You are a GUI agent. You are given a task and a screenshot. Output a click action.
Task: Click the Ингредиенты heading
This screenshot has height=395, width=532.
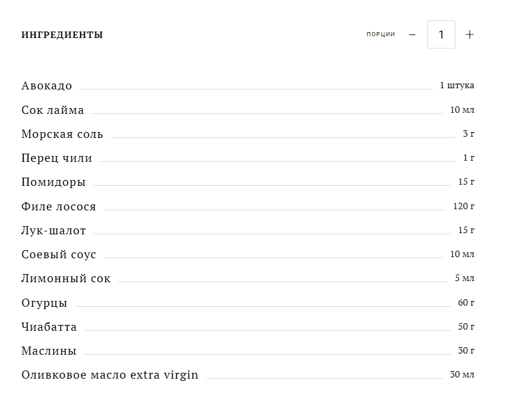pos(62,35)
